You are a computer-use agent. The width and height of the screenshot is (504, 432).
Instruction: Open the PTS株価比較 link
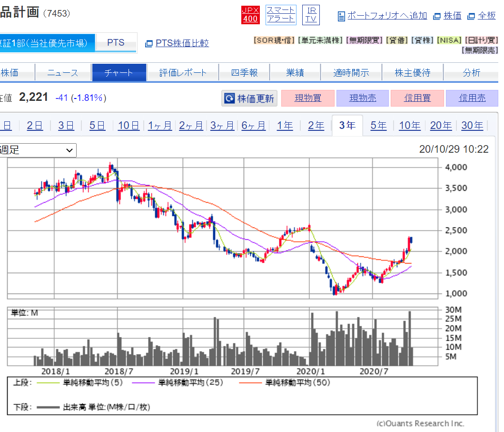pyautogui.click(x=182, y=43)
